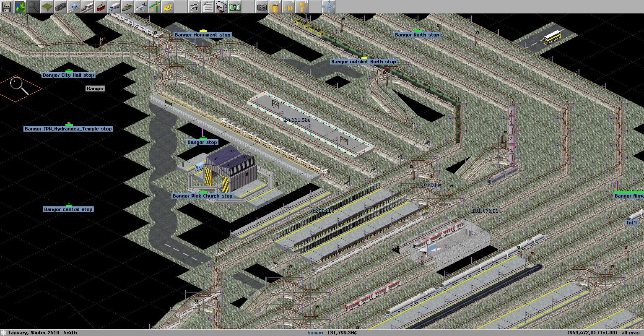Viewport: 644px width, 336px height.
Task: Open the airplane and airport tools
Action: 141,7
